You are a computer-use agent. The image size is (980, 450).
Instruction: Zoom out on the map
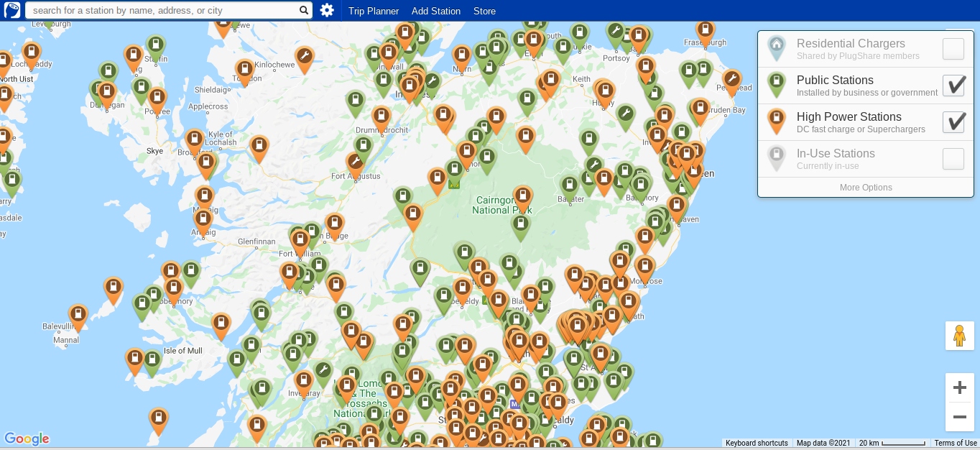pyautogui.click(x=959, y=417)
